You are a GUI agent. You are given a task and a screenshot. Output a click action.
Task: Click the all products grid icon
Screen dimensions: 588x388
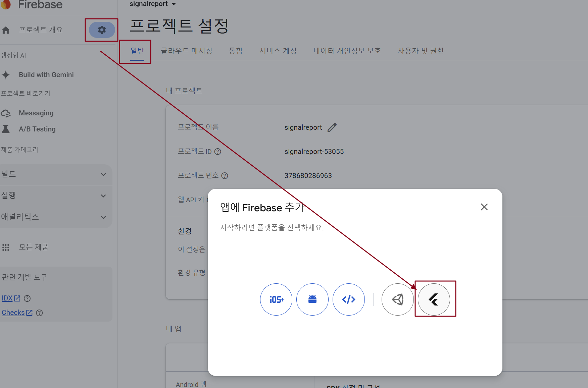click(x=6, y=247)
